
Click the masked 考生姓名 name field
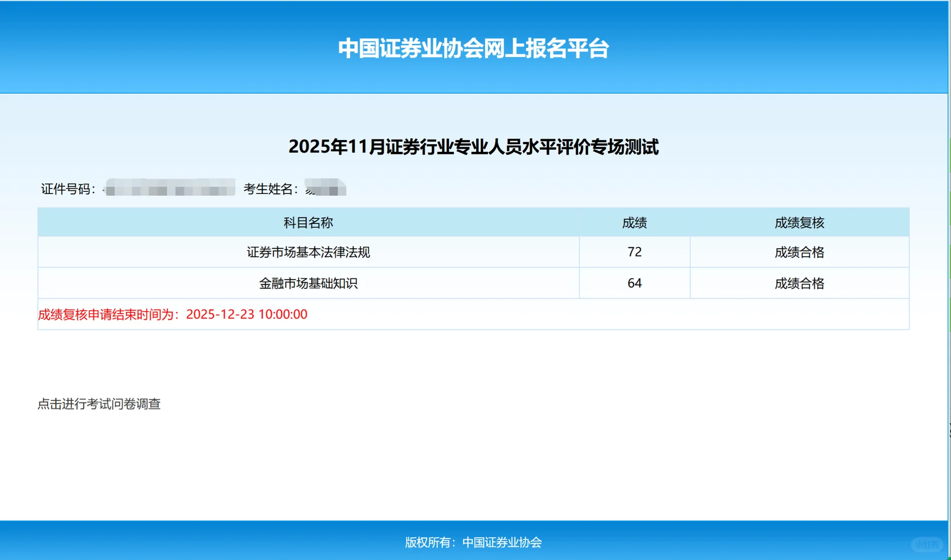click(326, 189)
